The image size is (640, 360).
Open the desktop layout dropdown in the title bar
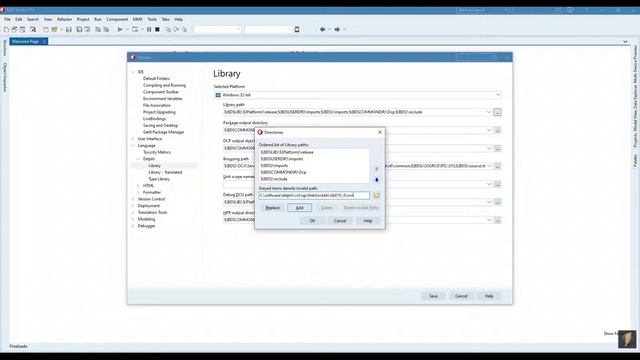click(506, 10)
